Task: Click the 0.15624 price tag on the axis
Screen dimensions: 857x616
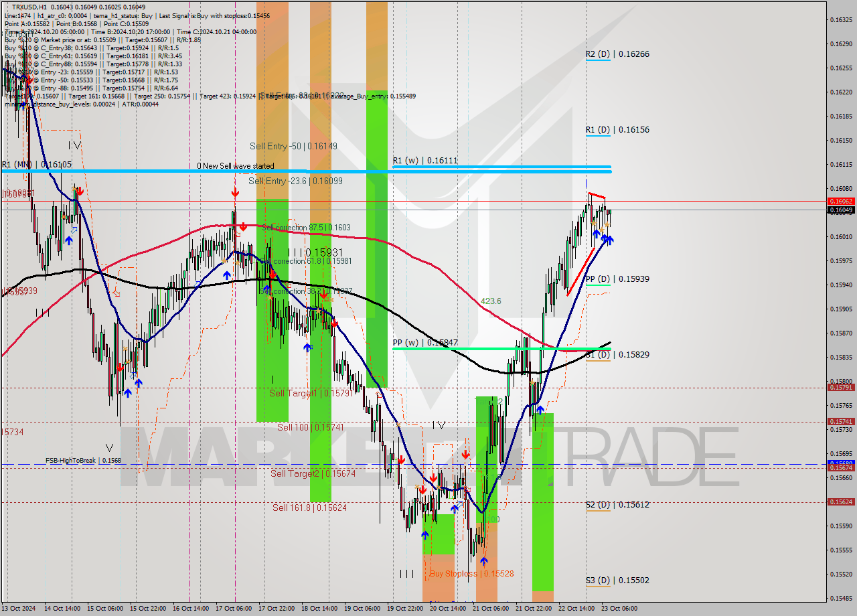Action: point(841,502)
